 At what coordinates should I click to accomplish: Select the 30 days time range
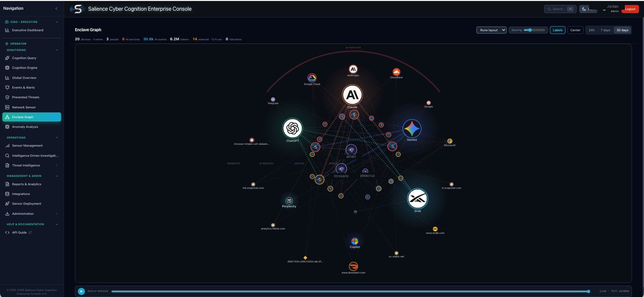tap(622, 30)
